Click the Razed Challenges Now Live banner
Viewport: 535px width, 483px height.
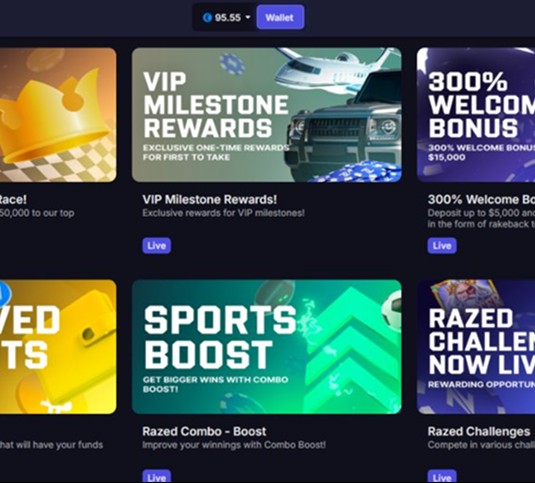(x=476, y=347)
